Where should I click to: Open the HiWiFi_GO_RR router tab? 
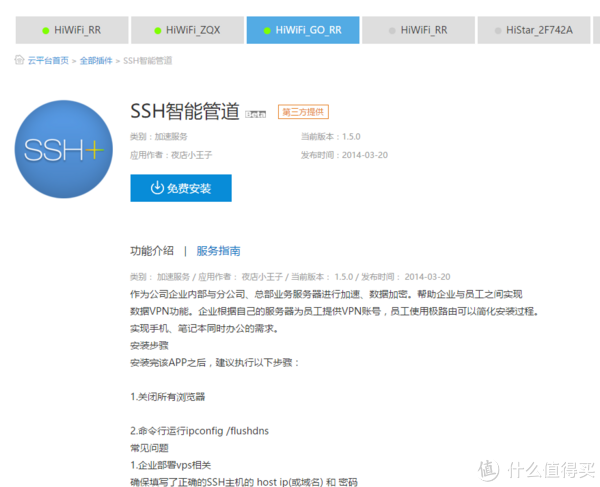[x=303, y=30]
